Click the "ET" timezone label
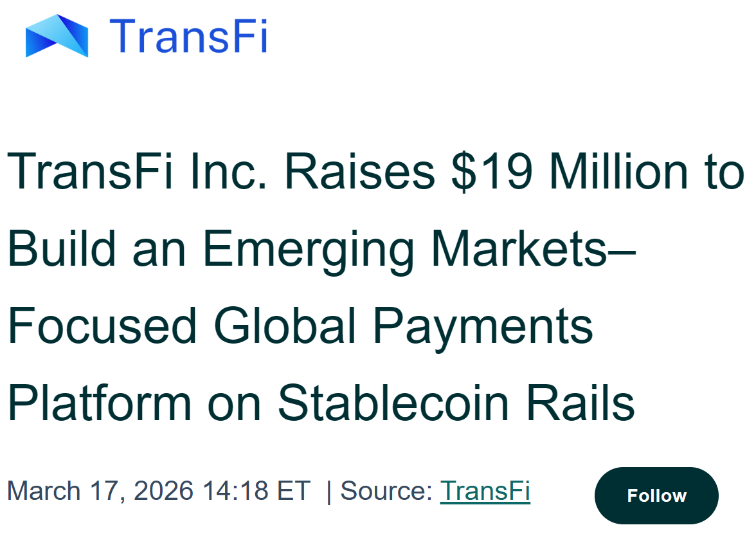 click(x=294, y=492)
